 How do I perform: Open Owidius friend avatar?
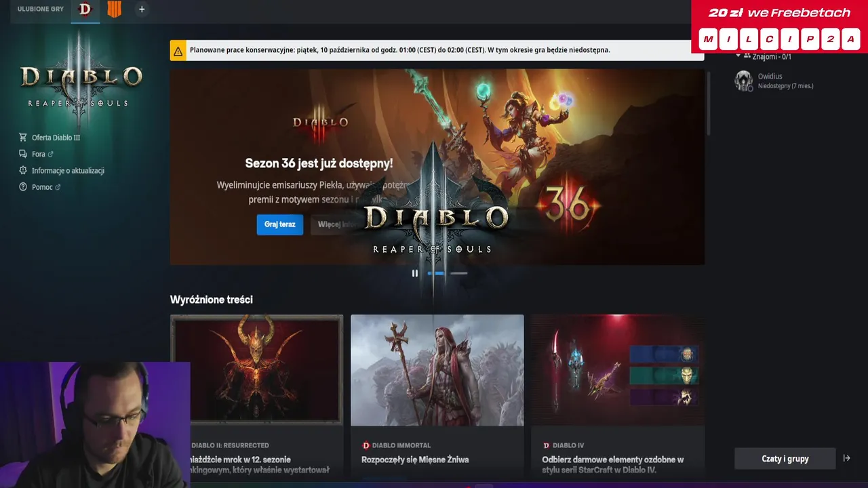pos(744,81)
